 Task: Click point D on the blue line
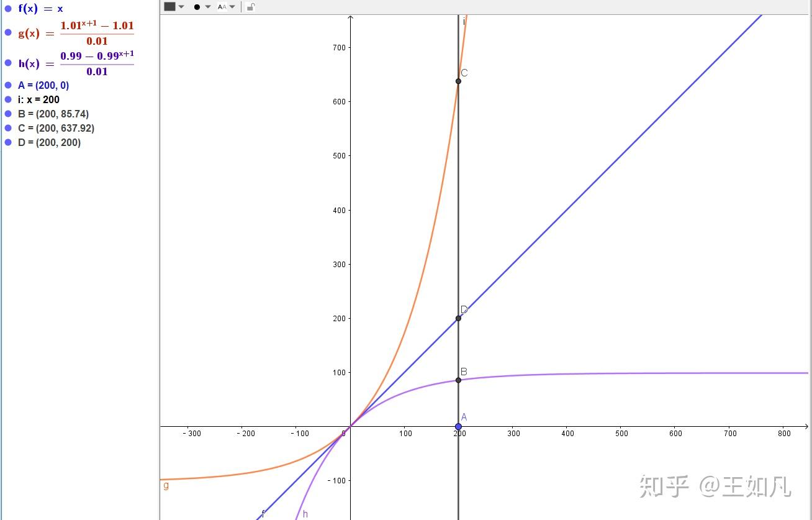[x=458, y=318]
